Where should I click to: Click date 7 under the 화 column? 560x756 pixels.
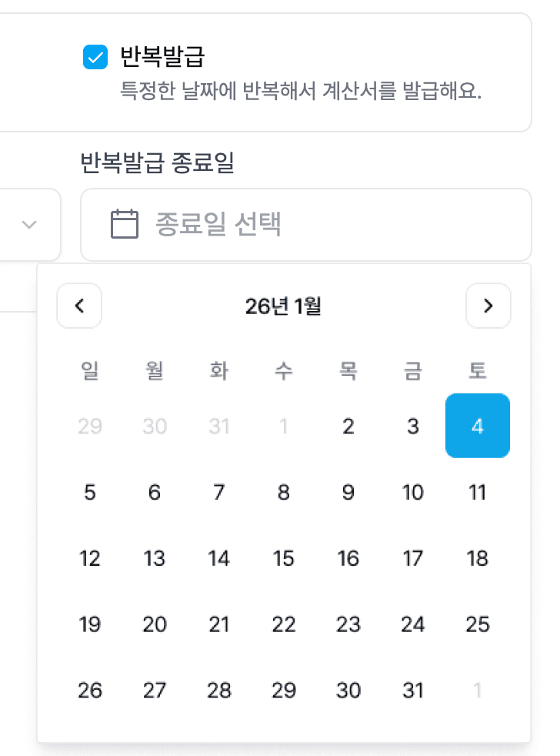click(218, 492)
